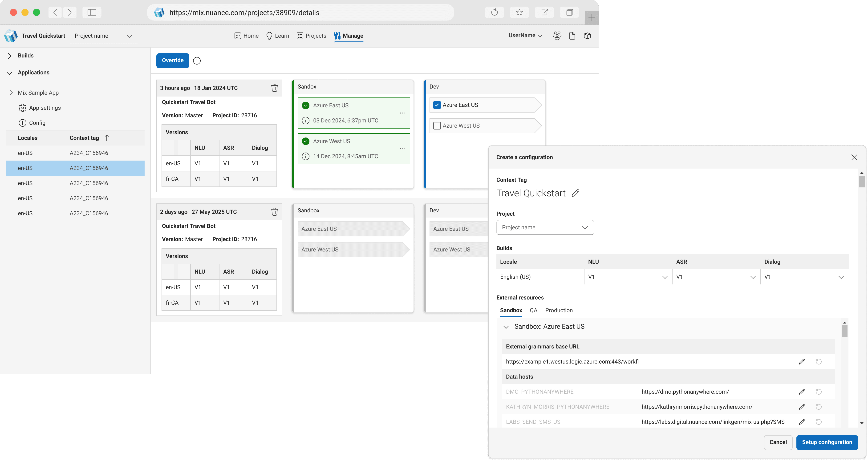Toggle the Context tag sort arrow
The width and height of the screenshot is (868, 461).
point(106,138)
